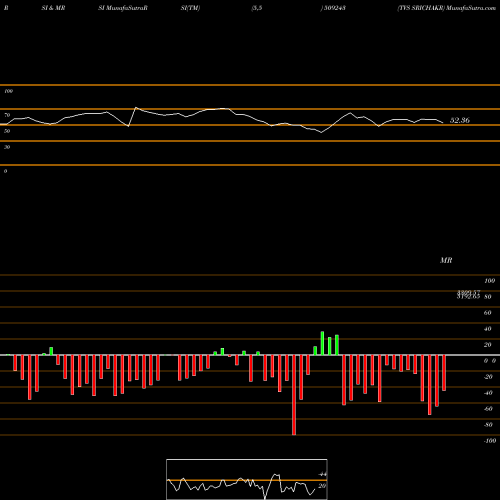Click the MR axis label -80 on the right
This screenshot has height=500, width=500.
488,425
